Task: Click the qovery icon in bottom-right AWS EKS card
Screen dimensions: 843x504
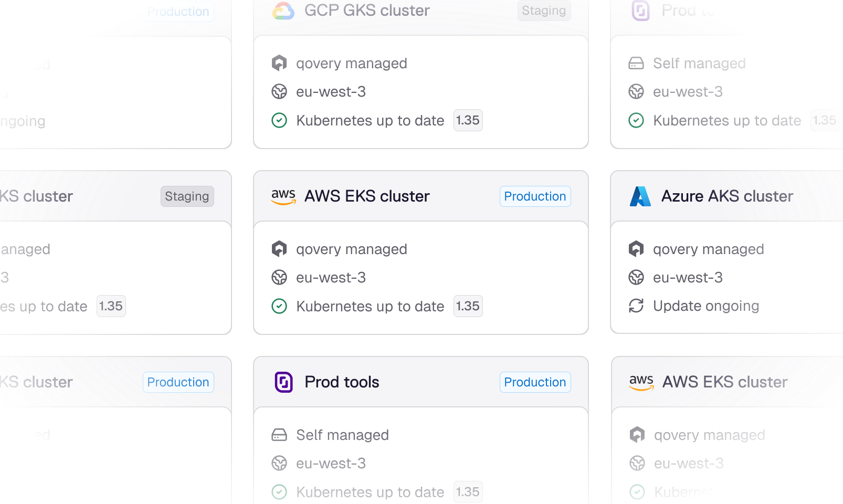Action: (637, 435)
